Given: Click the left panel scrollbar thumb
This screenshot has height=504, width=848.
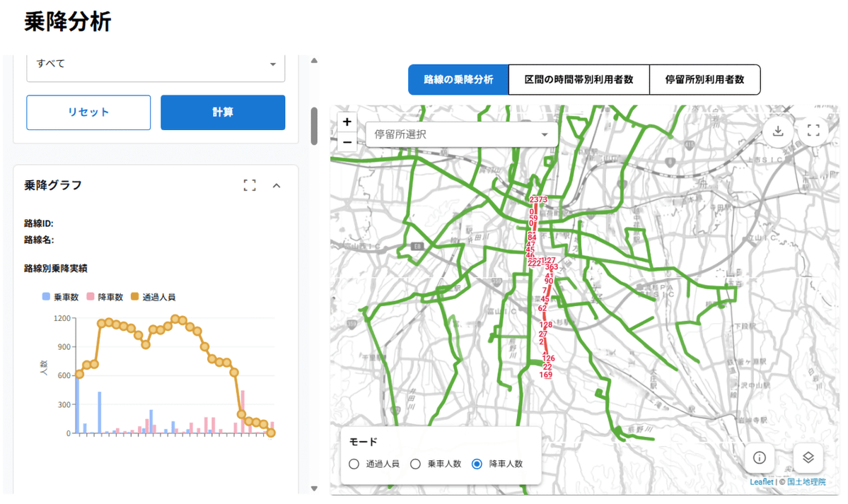Looking at the screenshot, I should click(314, 126).
